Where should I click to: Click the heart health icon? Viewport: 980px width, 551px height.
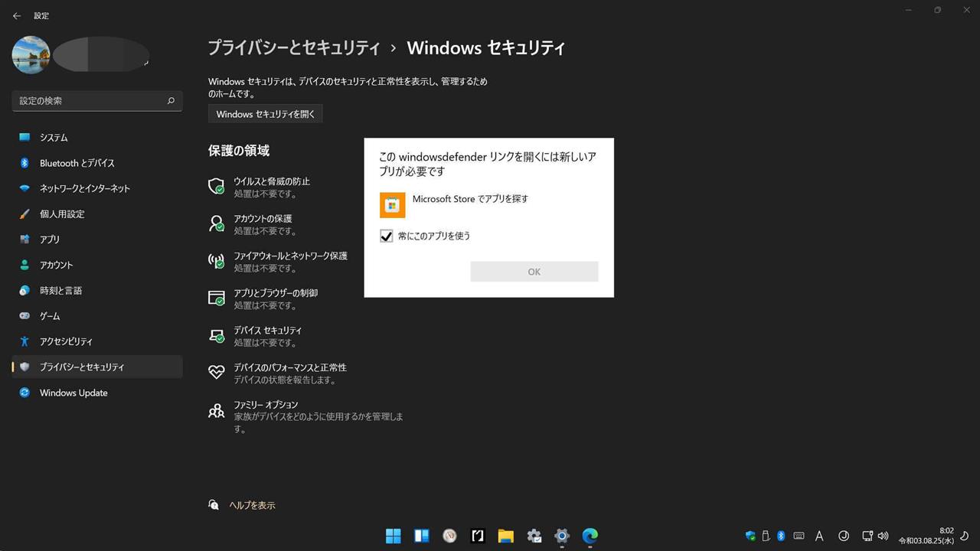217,372
